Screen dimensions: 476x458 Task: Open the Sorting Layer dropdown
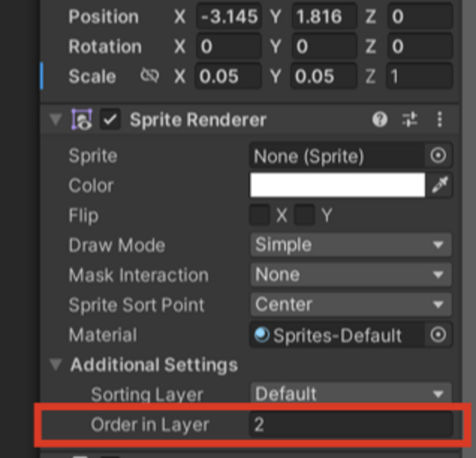pos(350,394)
